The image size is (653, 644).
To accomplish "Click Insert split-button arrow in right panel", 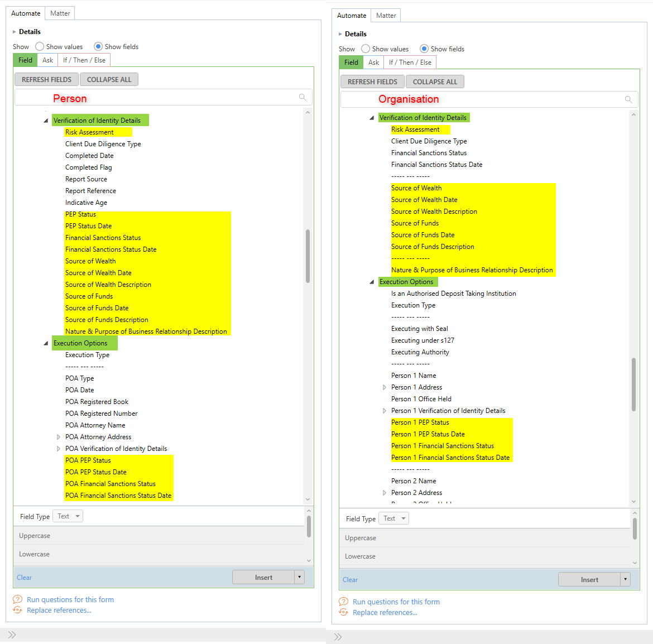I will (x=625, y=579).
